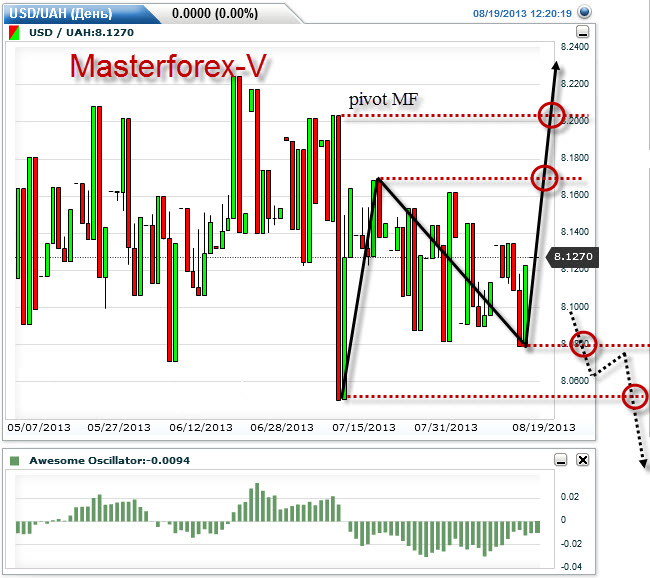
Task: Minimize the USD / UAH price panel
Action: (x=583, y=32)
